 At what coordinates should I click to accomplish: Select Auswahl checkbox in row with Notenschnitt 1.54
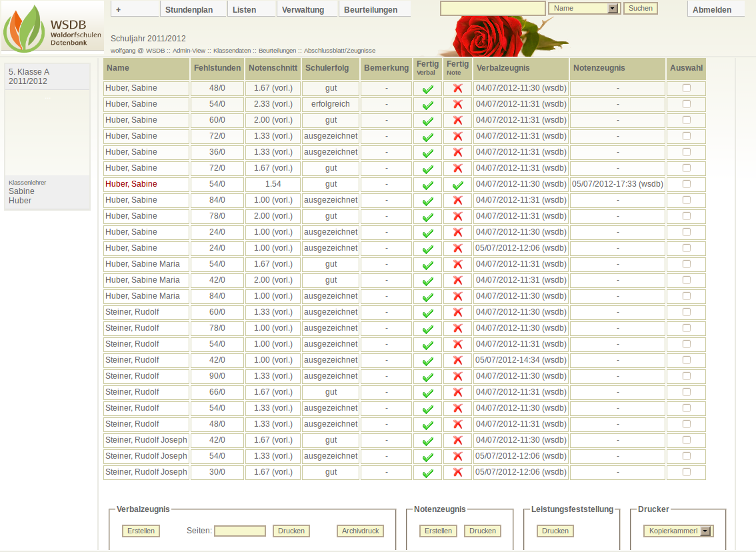click(686, 184)
